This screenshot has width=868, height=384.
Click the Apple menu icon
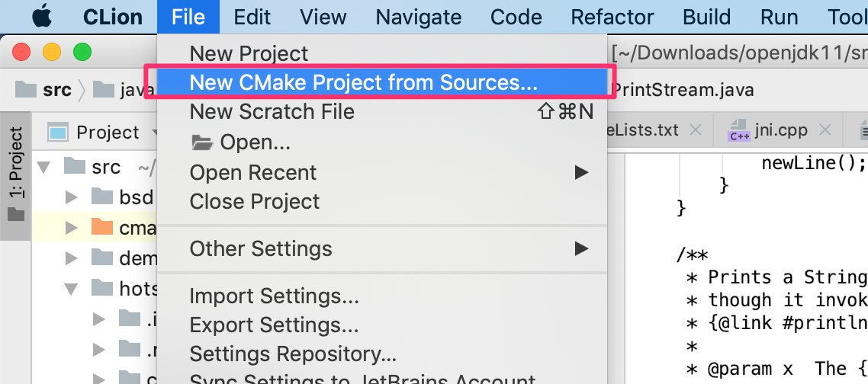coord(41,16)
